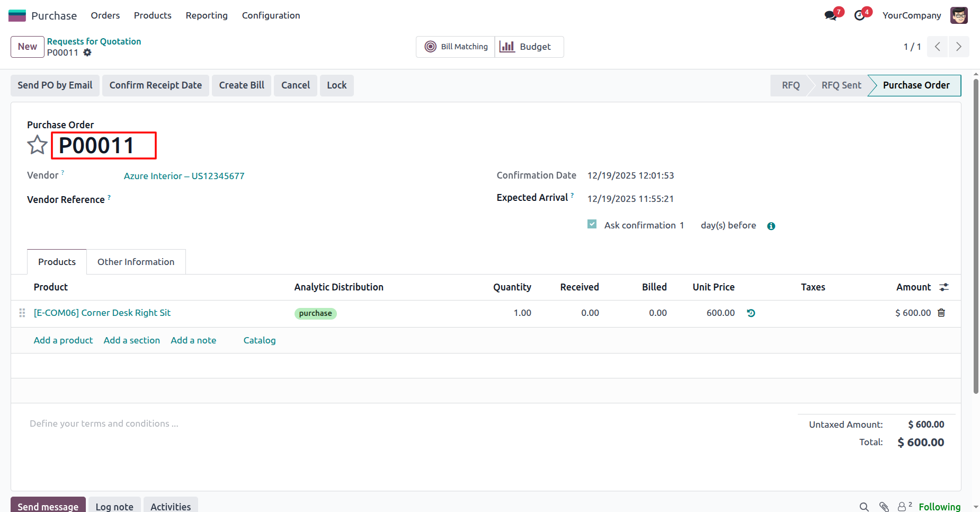This screenshot has width=980, height=512.
Task: Open the Reporting menu
Action: click(x=207, y=15)
